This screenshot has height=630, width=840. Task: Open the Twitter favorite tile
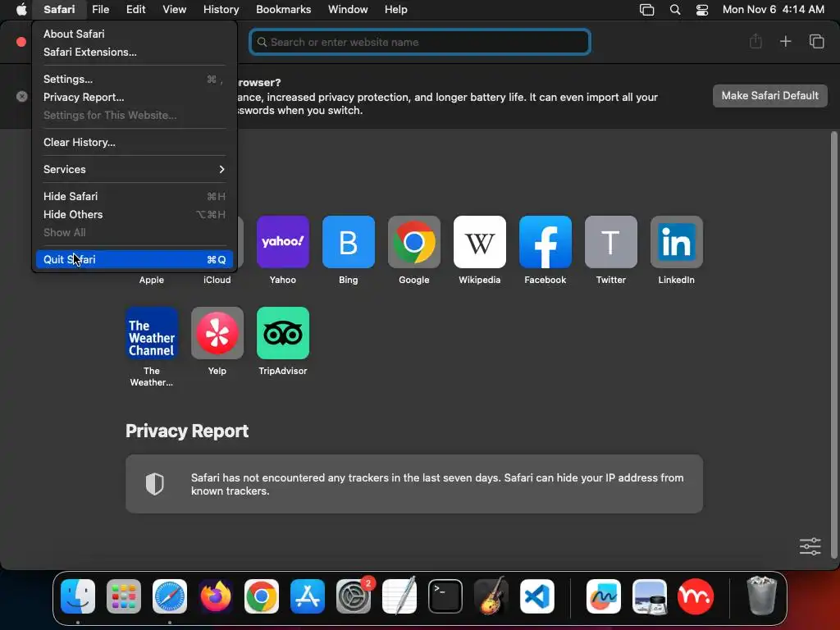[610, 242]
